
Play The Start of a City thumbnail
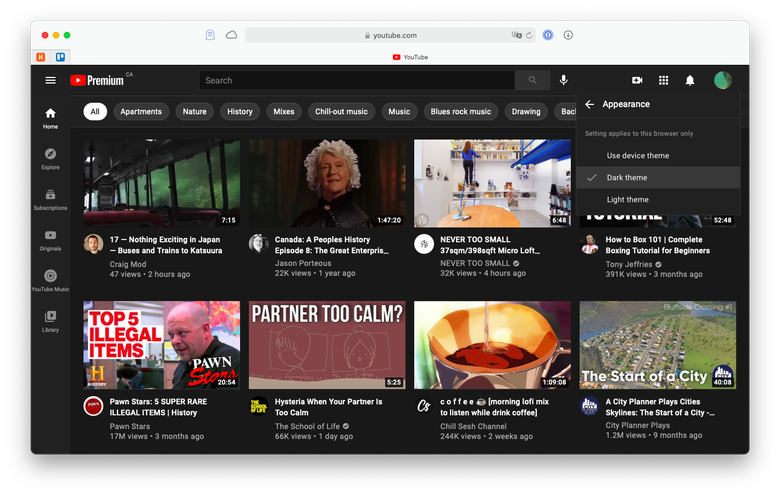point(658,345)
